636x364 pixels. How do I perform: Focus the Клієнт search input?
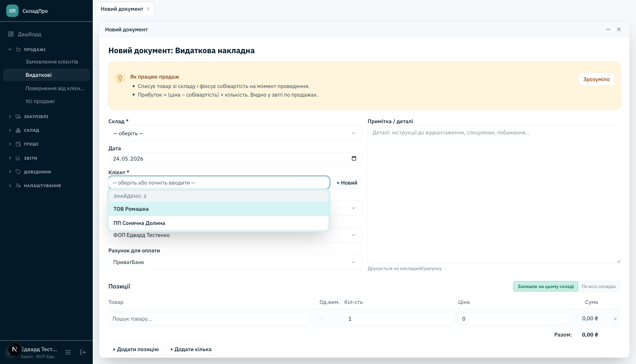click(219, 183)
